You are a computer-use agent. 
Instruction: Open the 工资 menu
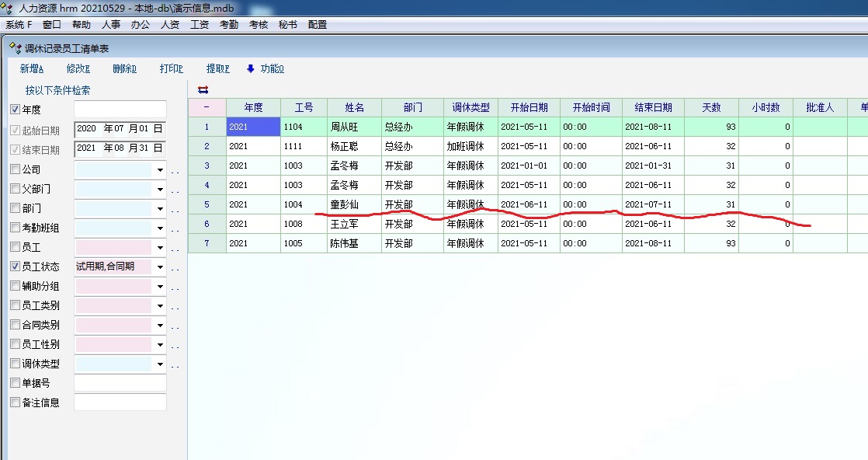(x=200, y=25)
